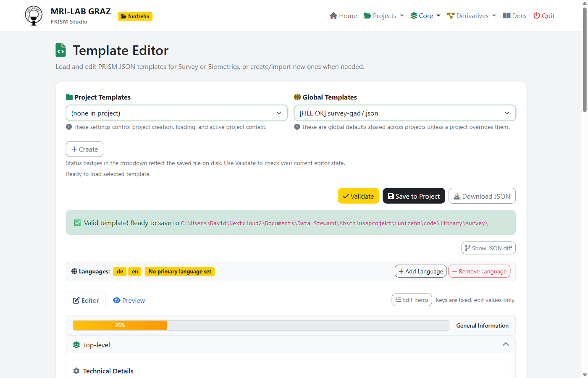This screenshot has height=378, width=588.
Task: Switch to the Editor tab
Action: click(86, 300)
